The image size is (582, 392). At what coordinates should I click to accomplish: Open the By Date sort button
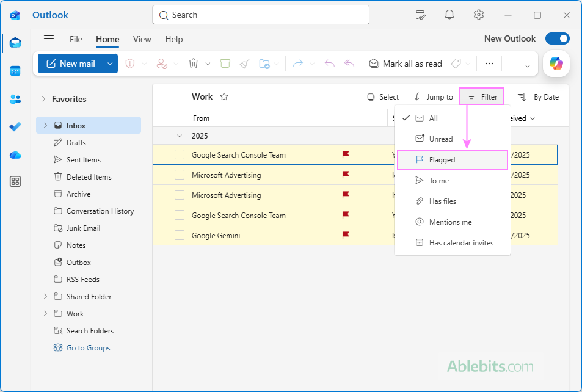(538, 97)
